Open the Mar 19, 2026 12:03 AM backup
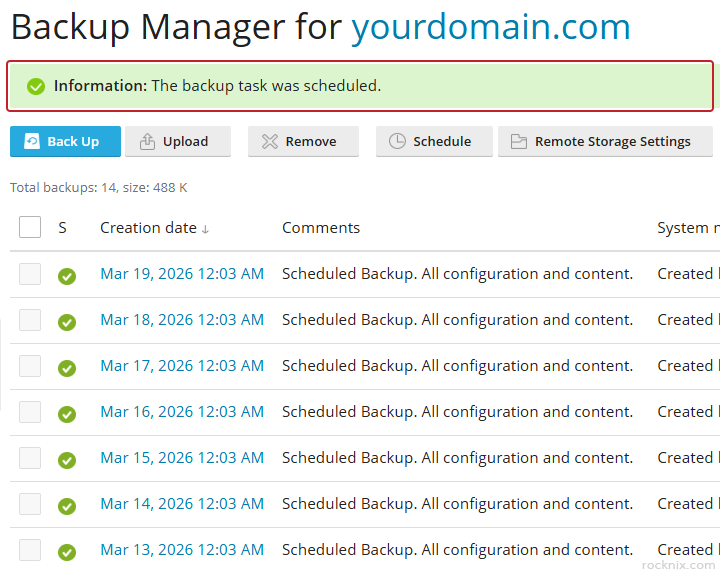Screen dimensions: 720x573 (182, 274)
